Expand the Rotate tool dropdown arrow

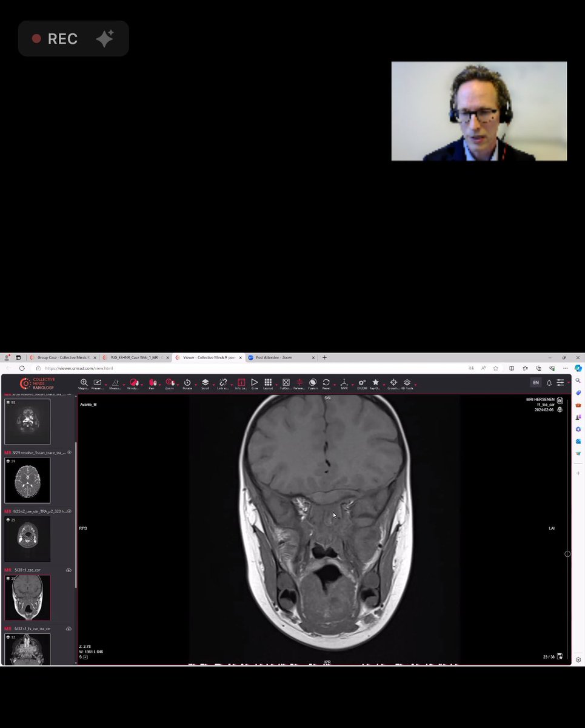point(196,385)
